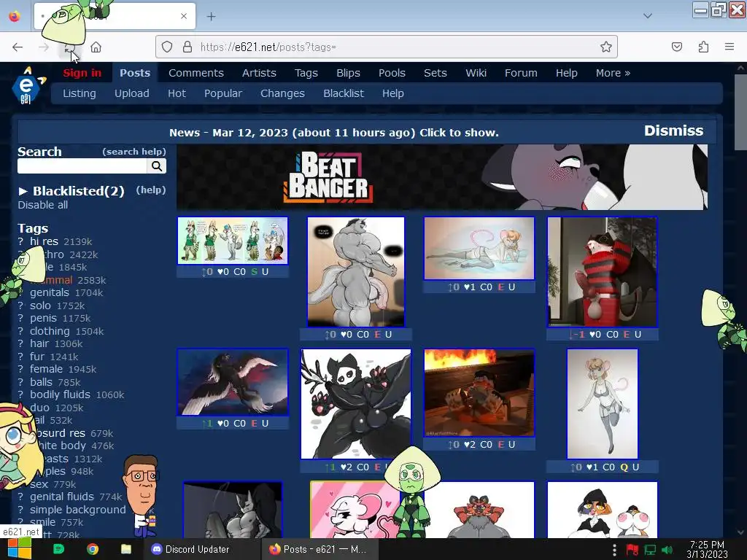Open the network tray icon
747x560 pixels.
pos(650,550)
